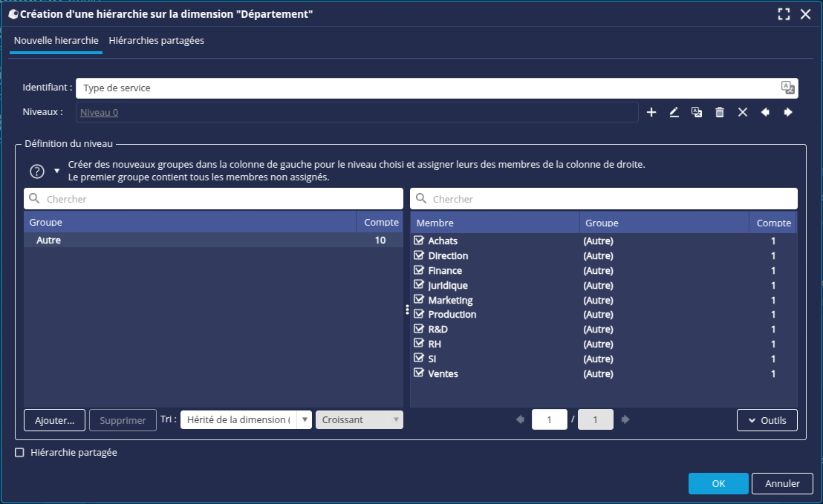Screen dimensions: 823x504
Task: Click the trash icon to delete level
Action: (x=719, y=112)
